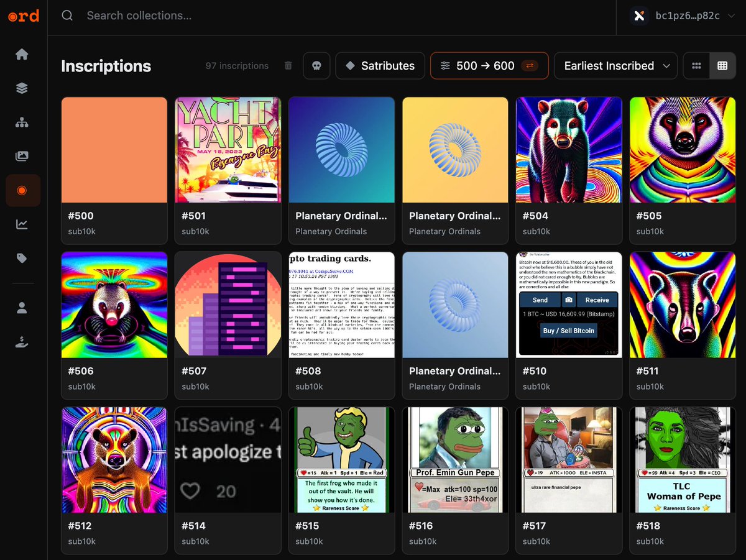
Task: Open the yellow Planetary Ordinals torus thumbnail
Action: (x=456, y=150)
